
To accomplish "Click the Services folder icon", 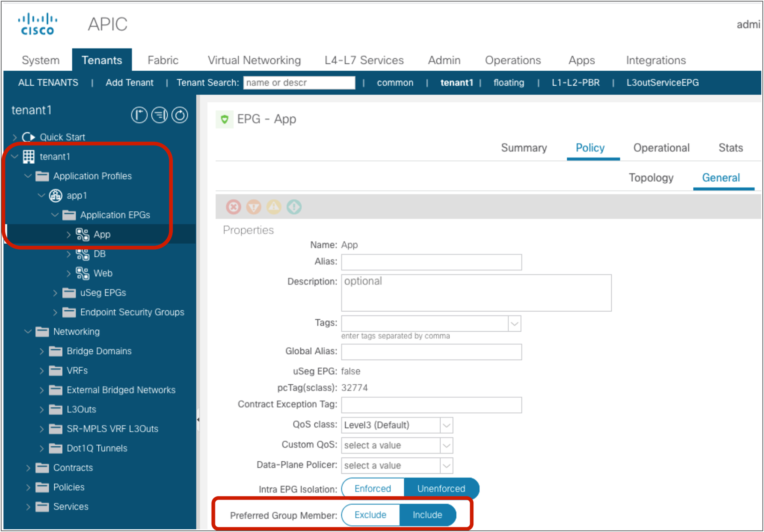I will (x=42, y=507).
